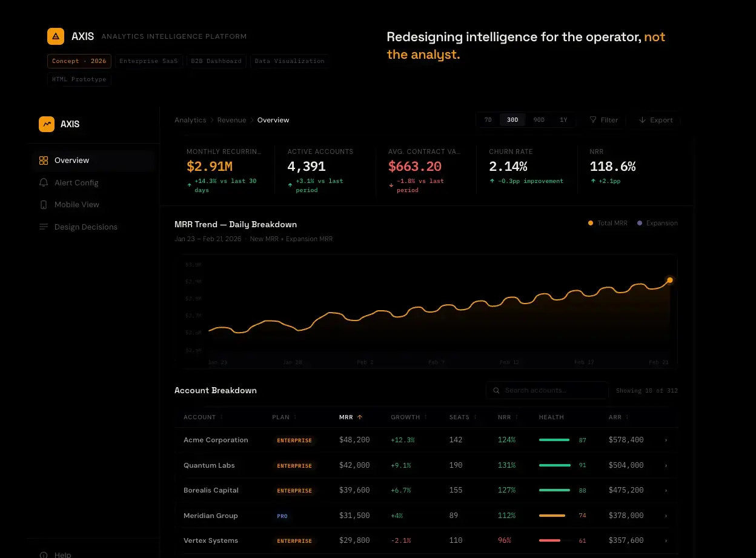The image size is (756, 558).
Task: Click the Overview grid icon in the sidebar
Action: point(44,161)
